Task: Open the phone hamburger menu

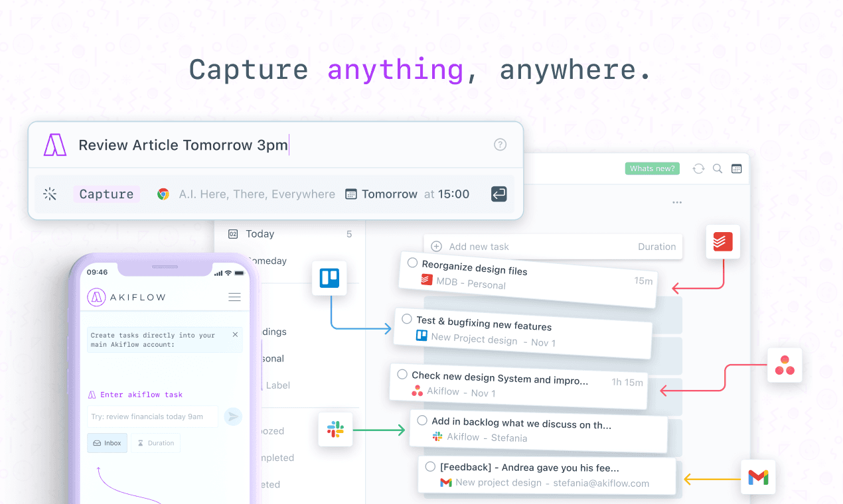Action: pos(234,297)
